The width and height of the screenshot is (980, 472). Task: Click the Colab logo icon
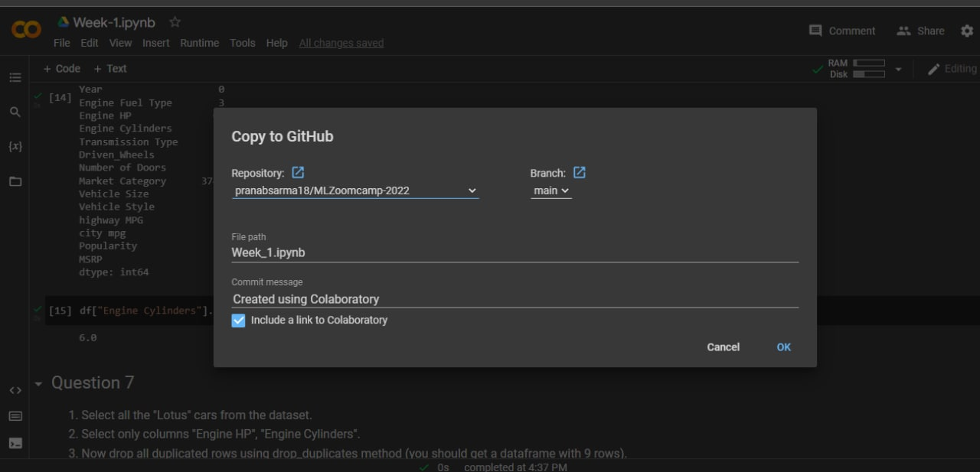(x=26, y=31)
